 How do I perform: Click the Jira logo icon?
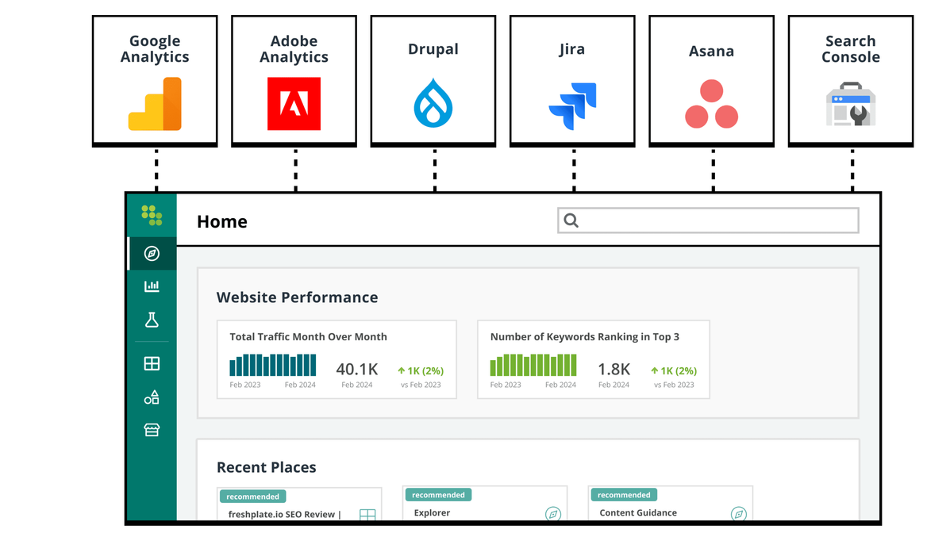[x=571, y=103]
